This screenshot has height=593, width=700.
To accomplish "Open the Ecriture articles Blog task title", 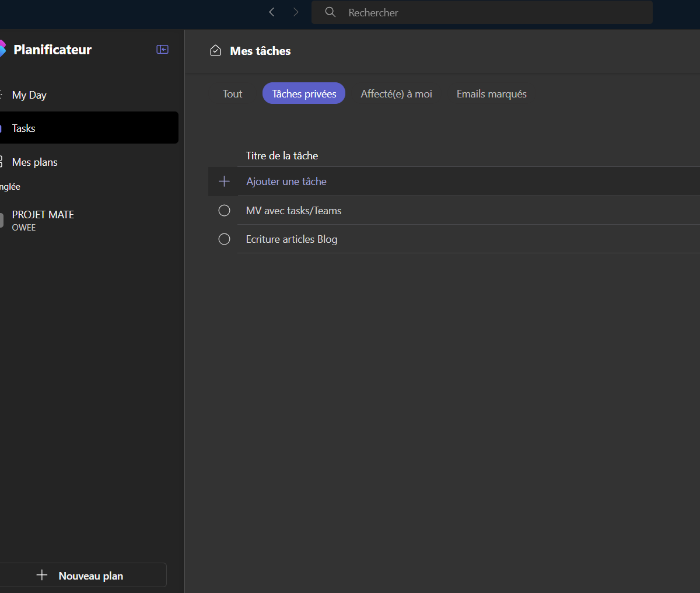I will [292, 239].
